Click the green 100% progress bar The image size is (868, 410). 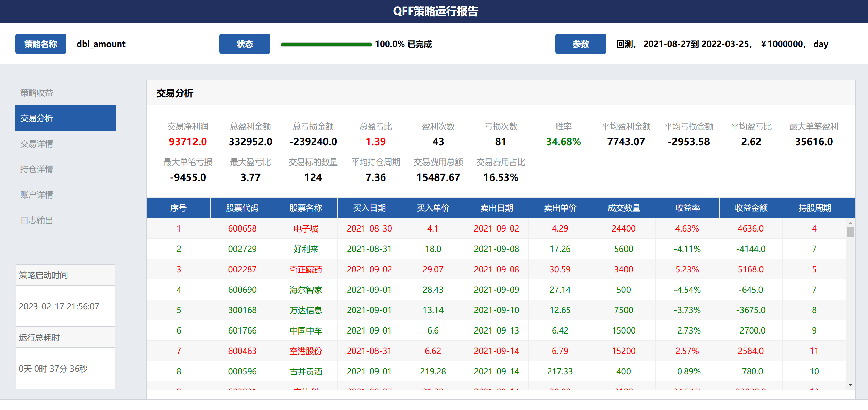click(326, 44)
